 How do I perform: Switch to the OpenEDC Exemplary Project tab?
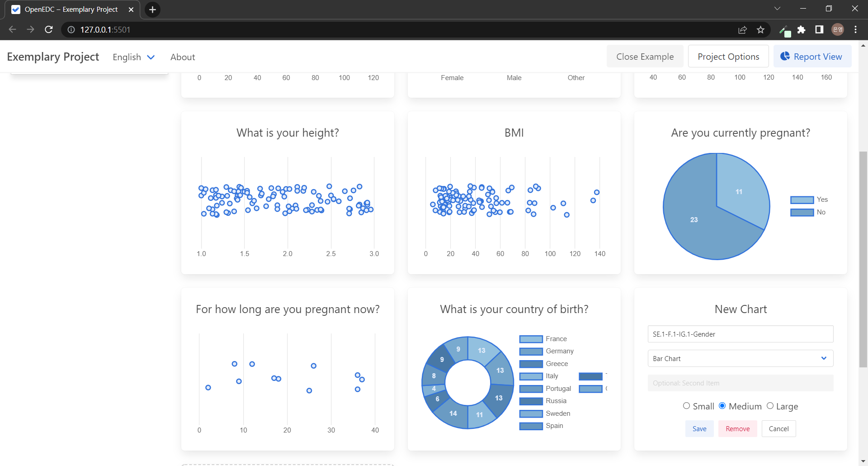tap(72, 10)
